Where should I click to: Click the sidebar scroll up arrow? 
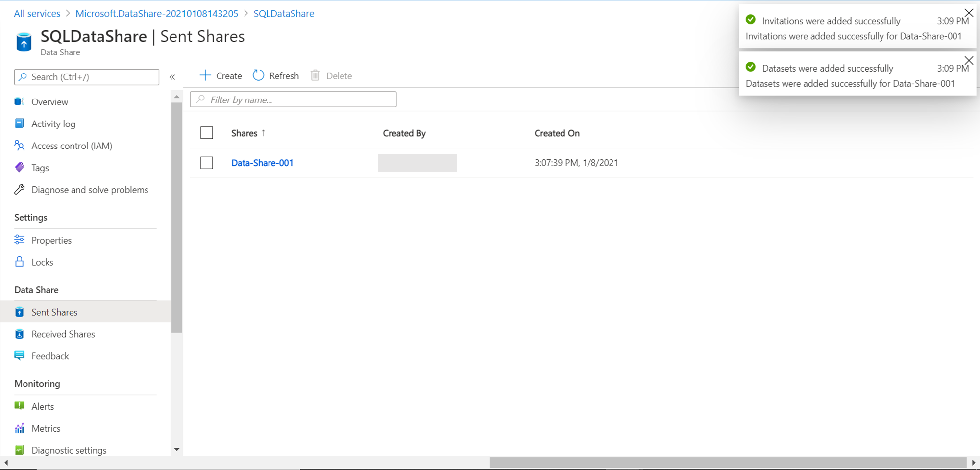pyautogui.click(x=177, y=97)
